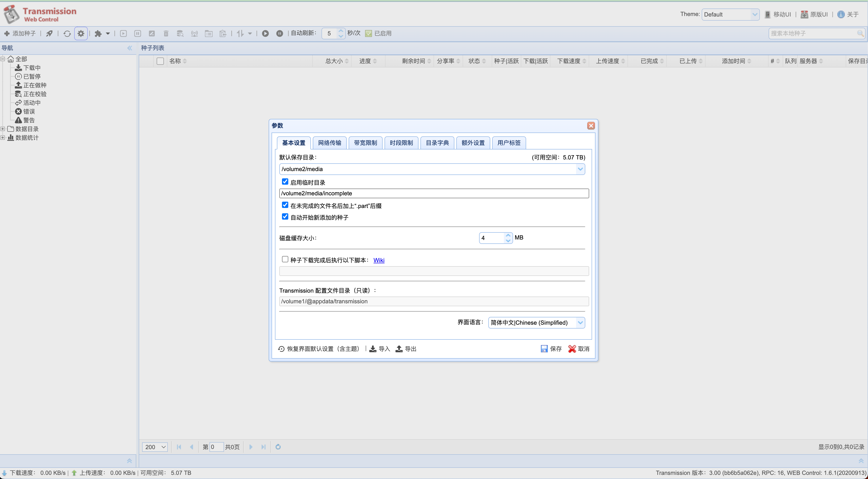868x479 pixels.
Task: Switch to 带宽限制 tab
Action: tap(366, 143)
